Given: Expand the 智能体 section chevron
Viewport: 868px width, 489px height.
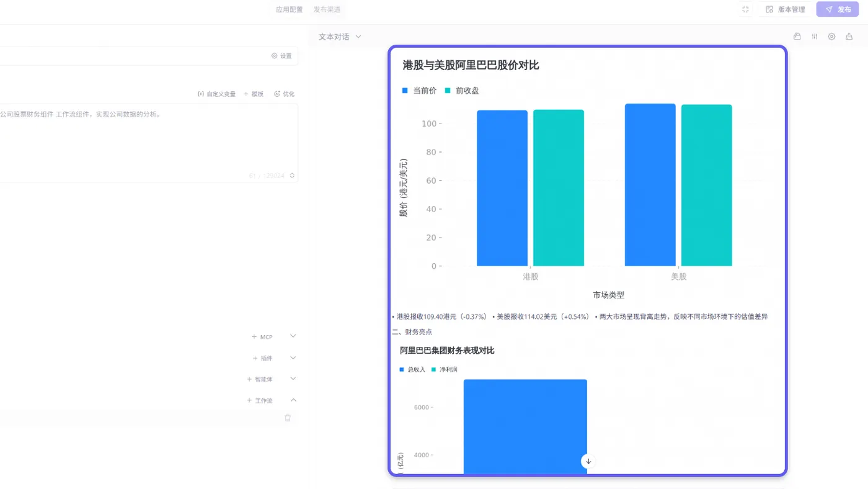Looking at the screenshot, I should click(x=293, y=379).
